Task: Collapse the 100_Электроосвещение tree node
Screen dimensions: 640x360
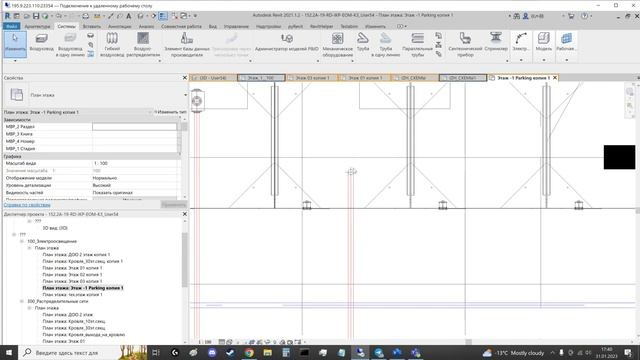Action: [22, 241]
